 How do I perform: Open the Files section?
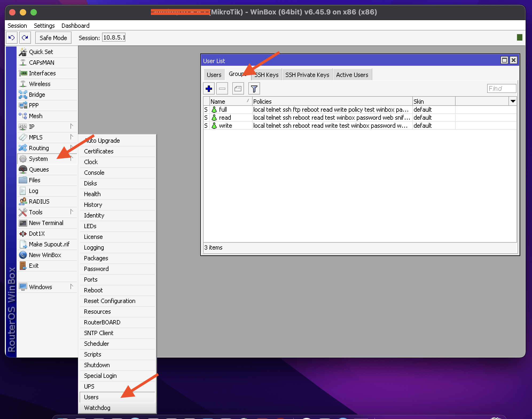[47, 180]
